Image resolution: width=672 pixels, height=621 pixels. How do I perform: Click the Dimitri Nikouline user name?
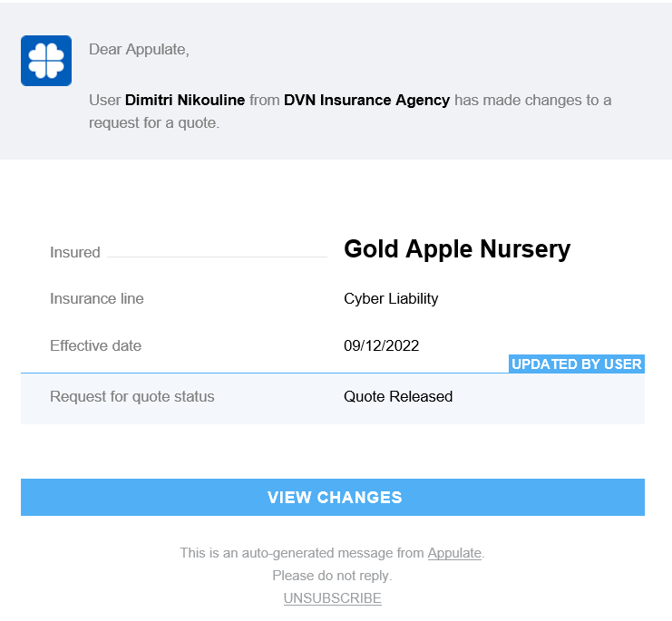click(x=185, y=100)
